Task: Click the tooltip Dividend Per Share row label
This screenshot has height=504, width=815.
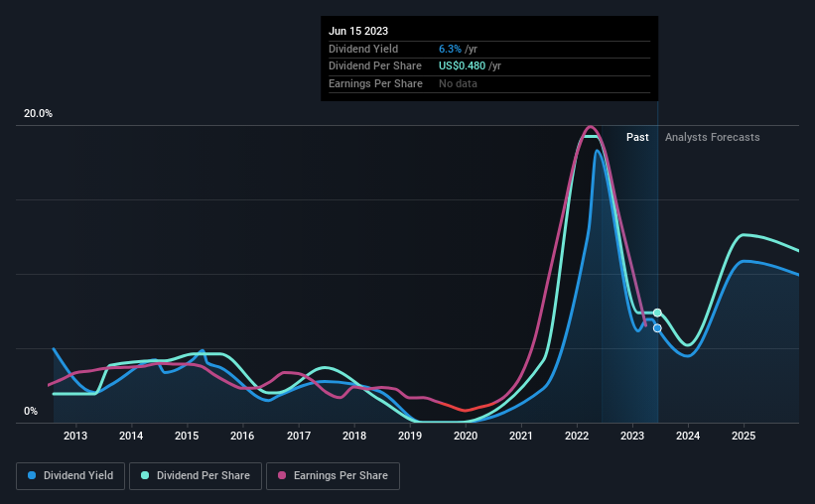Action: tap(375, 66)
